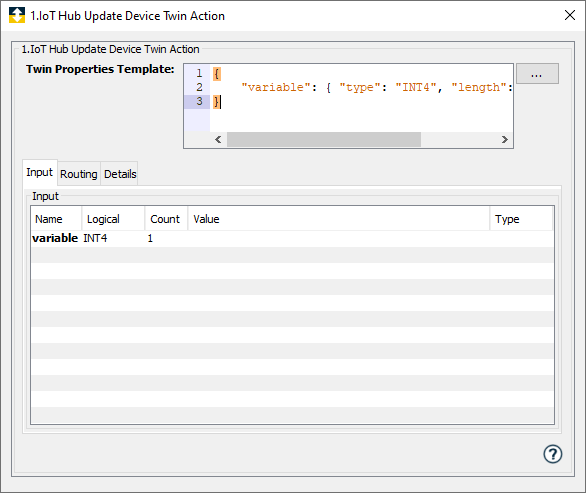Click the Type column header
Image resolution: width=586 pixels, height=493 pixels.
point(521,219)
